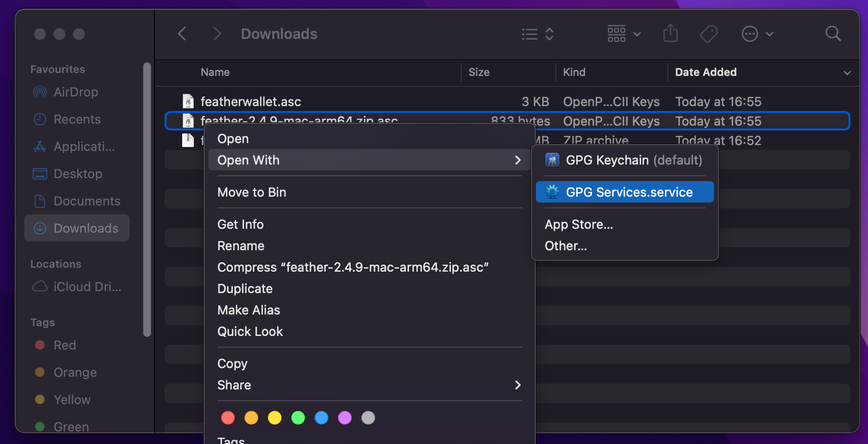Click the Share toolbar icon
This screenshot has height=444, width=868.
coord(671,34)
